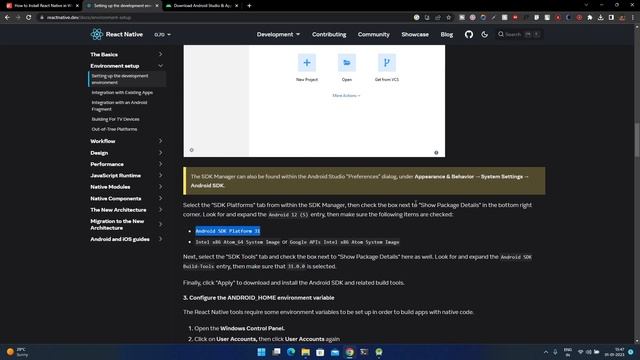Share this page icon in address bar

(x=438, y=18)
